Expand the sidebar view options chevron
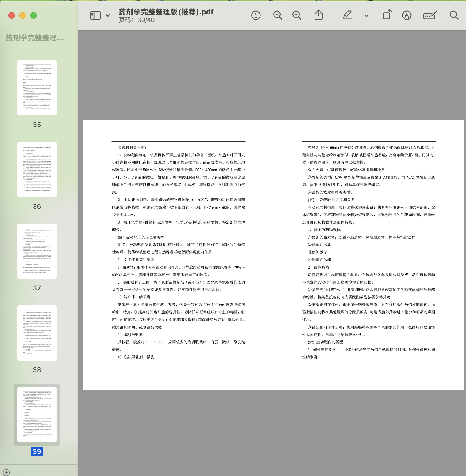Image resolution: width=466 pixels, height=476 pixels. click(108, 16)
